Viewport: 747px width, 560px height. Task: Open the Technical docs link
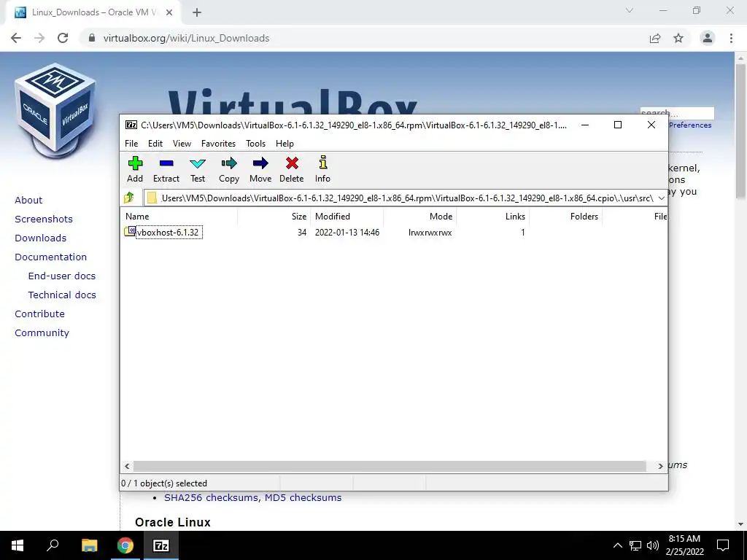point(62,295)
